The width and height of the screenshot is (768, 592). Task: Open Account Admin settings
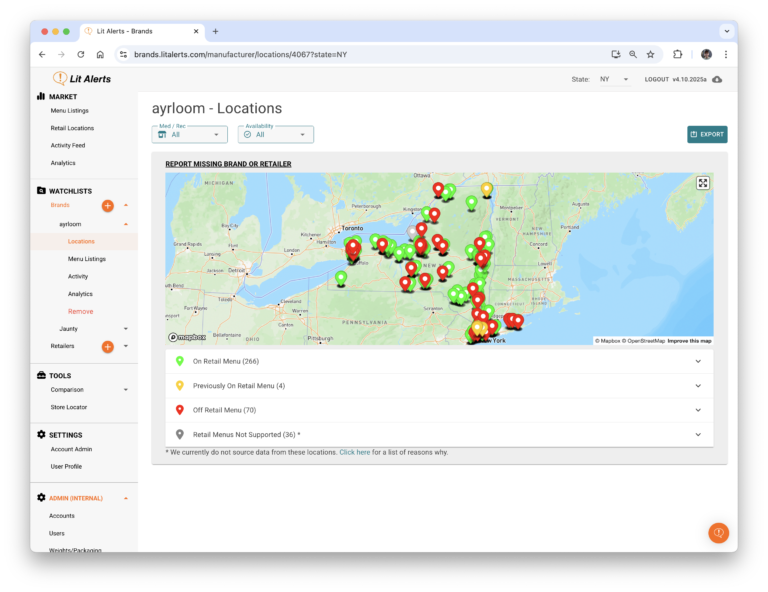[71, 449]
